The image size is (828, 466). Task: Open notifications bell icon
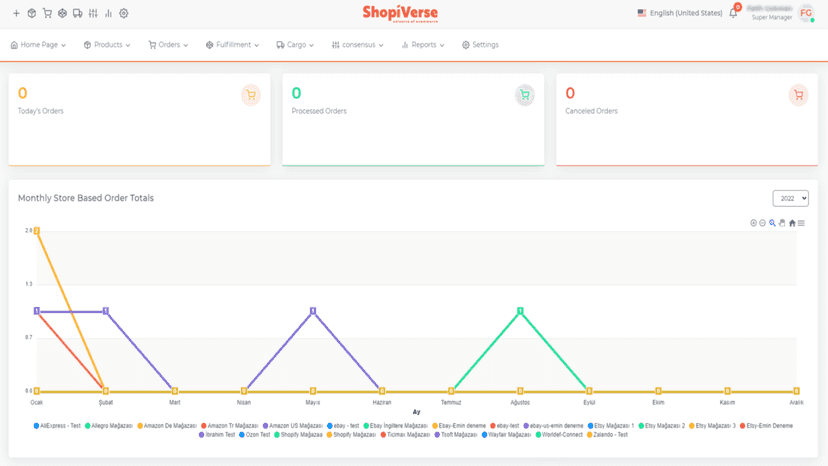tap(733, 13)
